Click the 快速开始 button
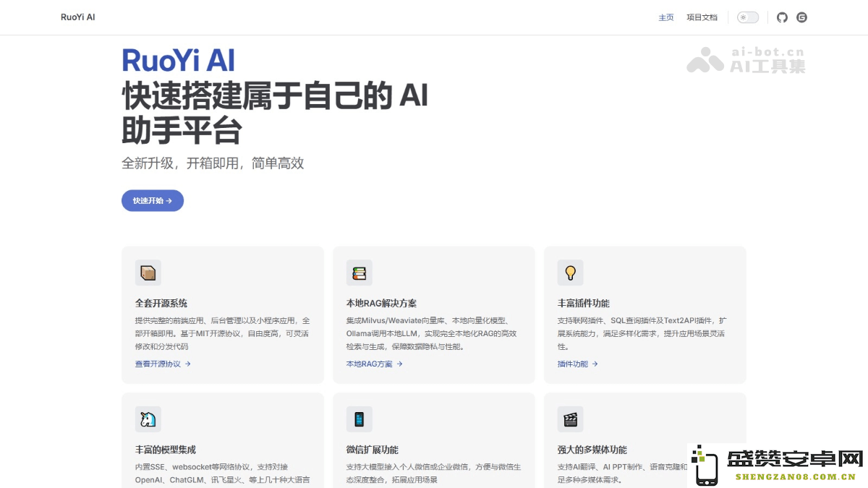Image resolution: width=868 pixels, height=488 pixels. pos(153,200)
